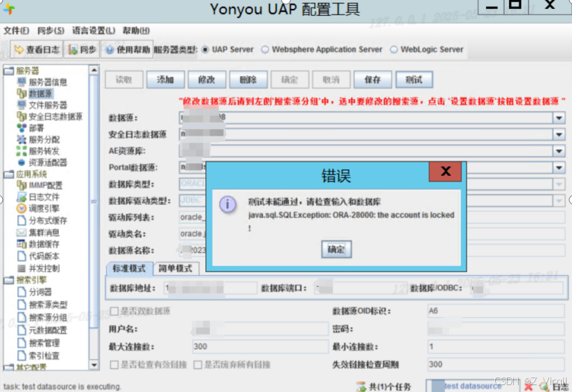Click the 同步 toolbar icon
572x392 pixels.
(x=72, y=50)
